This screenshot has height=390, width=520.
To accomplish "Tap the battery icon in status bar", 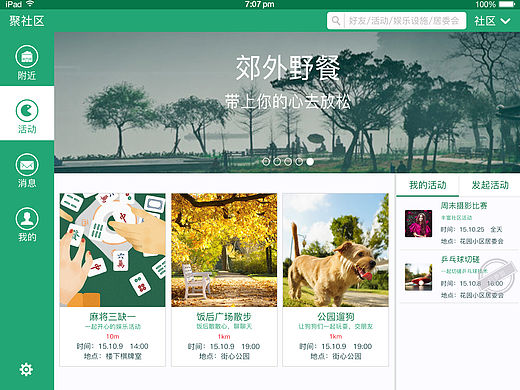I will click(507, 4).
